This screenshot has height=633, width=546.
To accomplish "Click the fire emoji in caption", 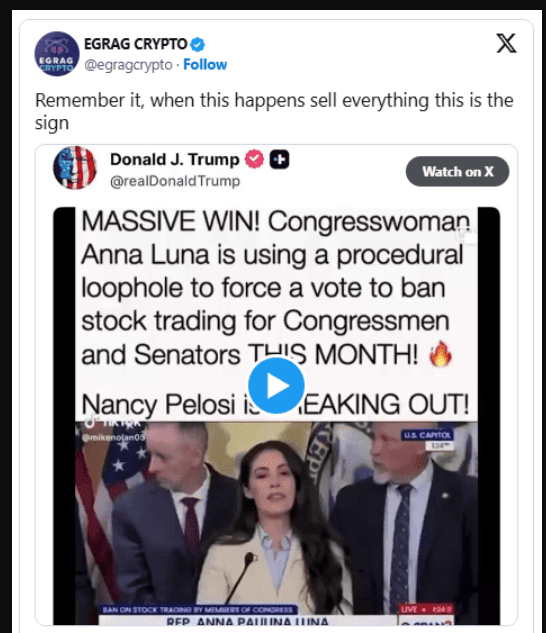I will point(440,354).
